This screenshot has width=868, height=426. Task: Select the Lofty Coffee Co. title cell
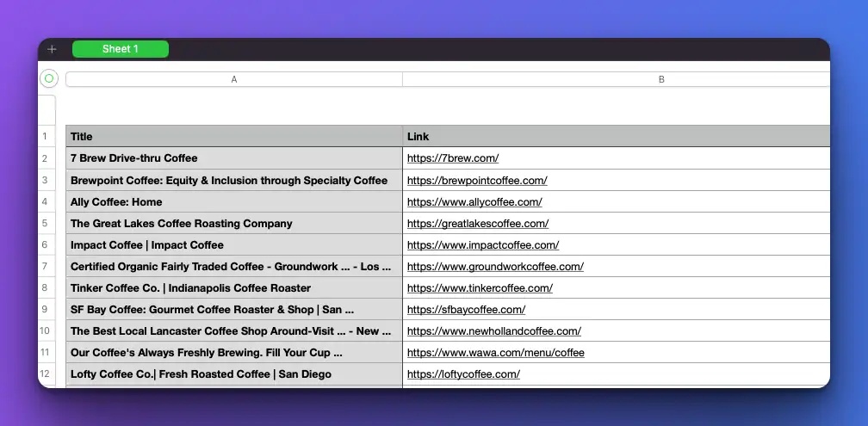point(234,374)
